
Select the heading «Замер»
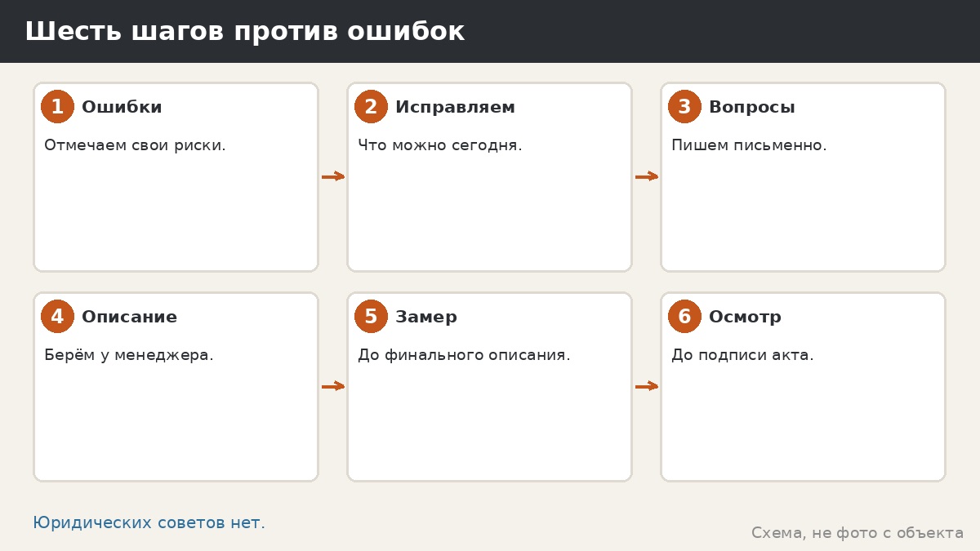click(426, 318)
